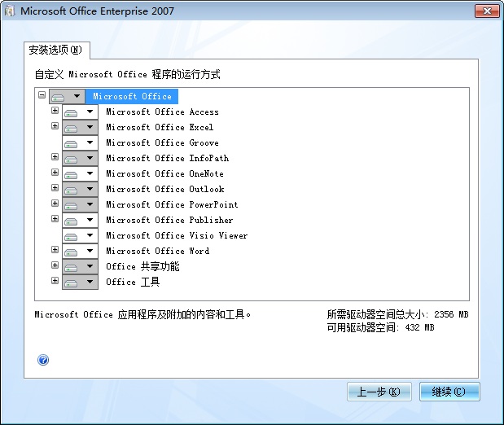Open install option dropdown for Word
Screen dimensions: 504x425
pos(80,251)
